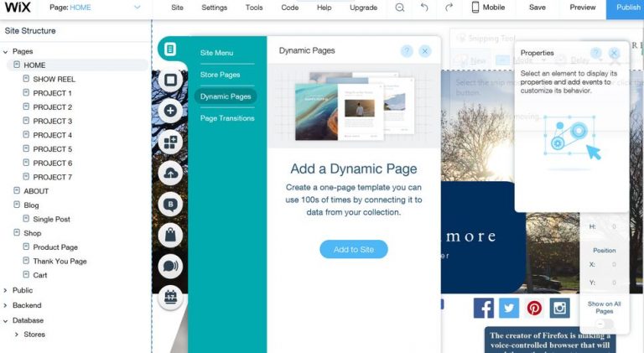Click the Properties panel help icon

click(596, 53)
